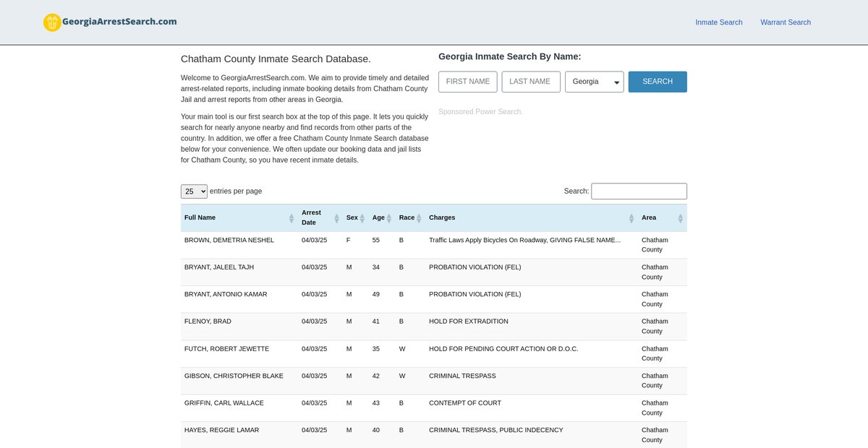Viewport: 868px width, 448px height.
Task: Open the Georgia state dropdown
Action: [x=594, y=82]
